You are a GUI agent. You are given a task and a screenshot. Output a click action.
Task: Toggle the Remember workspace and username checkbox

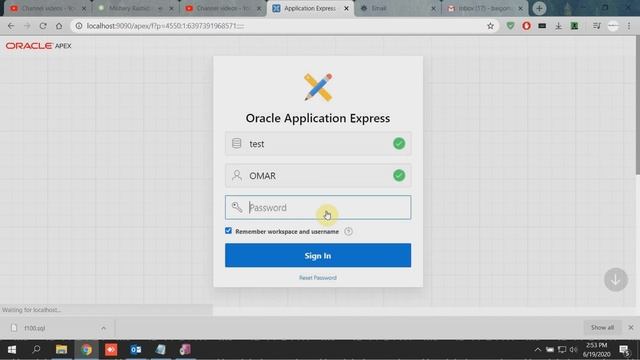(x=228, y=231)
